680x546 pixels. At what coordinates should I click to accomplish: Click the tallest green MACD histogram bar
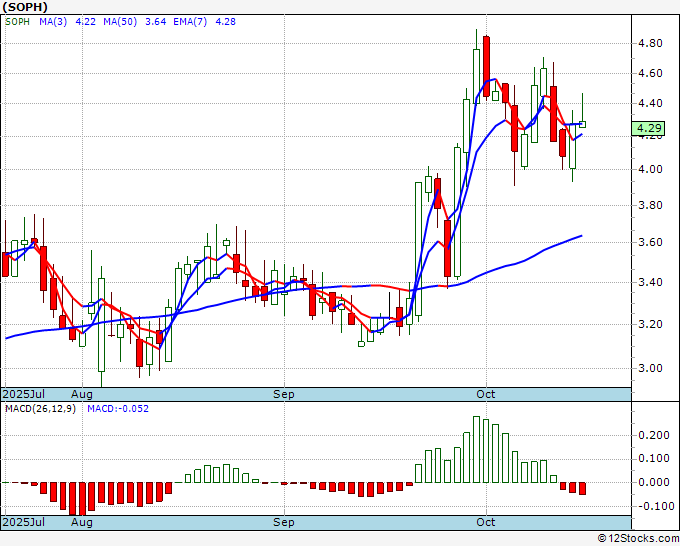tap(477, 449)
